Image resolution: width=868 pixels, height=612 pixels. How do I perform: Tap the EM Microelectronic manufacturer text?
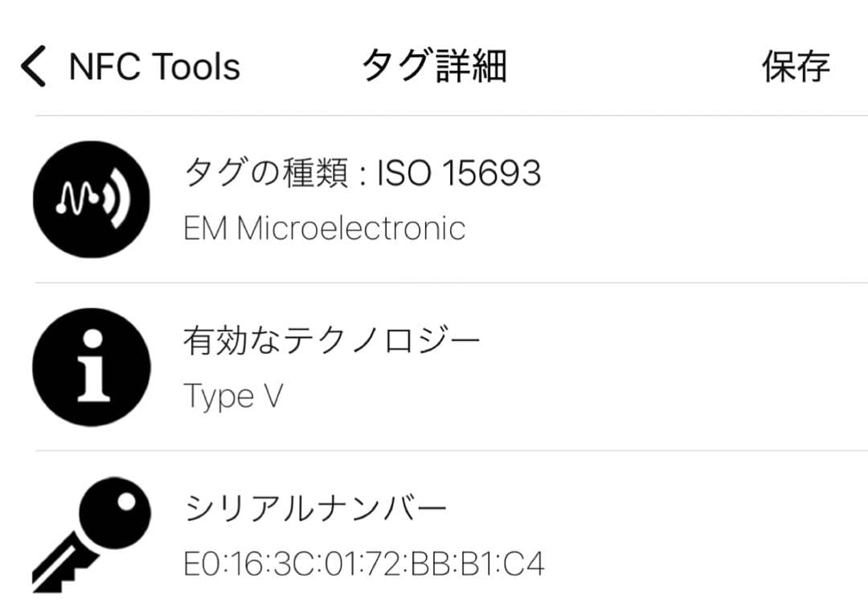pos(325,229)
